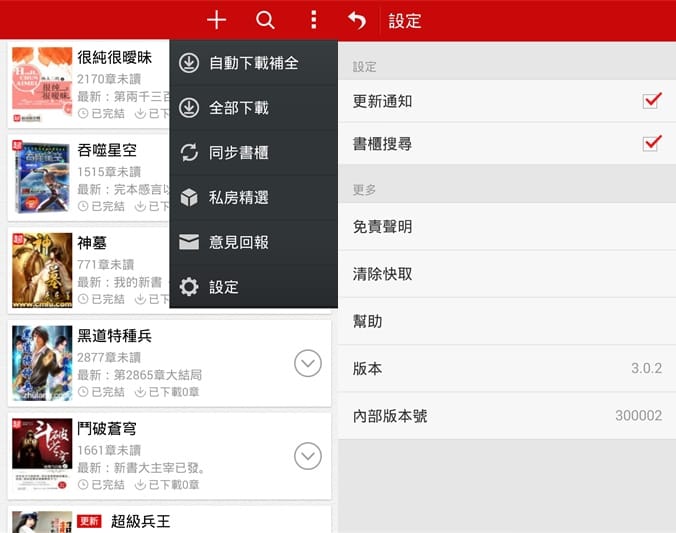Click the title 黑道特種兵
Screen dimensions: 676x533
(x=115, y=335)
